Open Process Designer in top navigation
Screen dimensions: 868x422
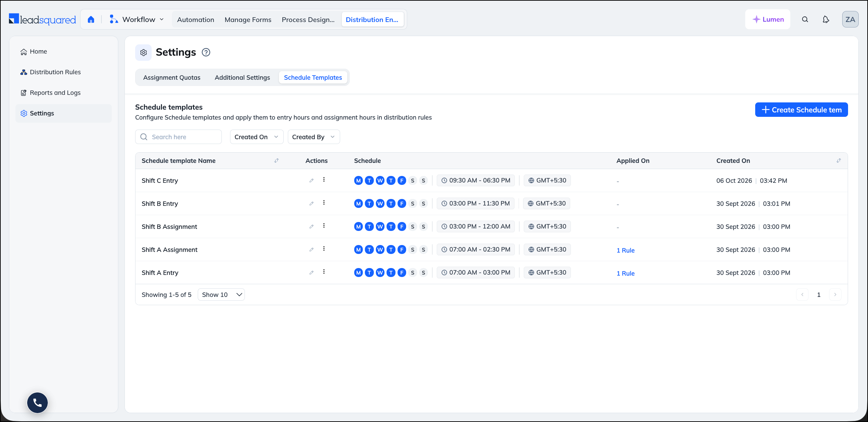pyautogui.click(x=308, y=20)
